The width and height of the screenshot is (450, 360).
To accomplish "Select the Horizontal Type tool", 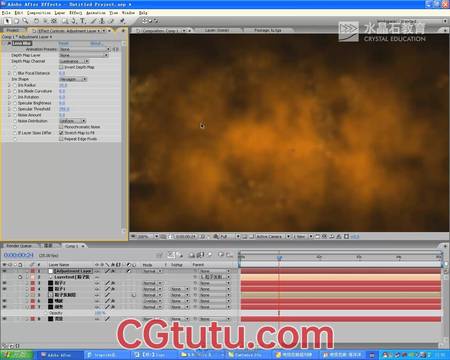I will pos(83,21).
